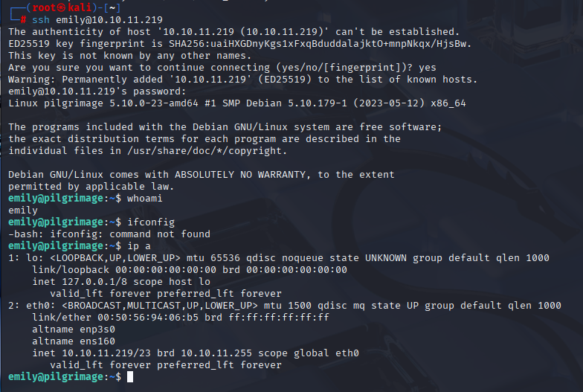The height and width of the screenshot is (392, 583).
Task: Click the whoami command
Action: [x=144, y=198]
